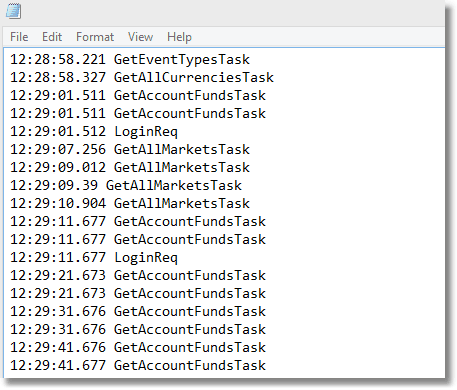This screenshot has width=457, height=390.
Task: Click the 12:29:10.904 GetAllMarketsTask line
Action: coord(130,204)
